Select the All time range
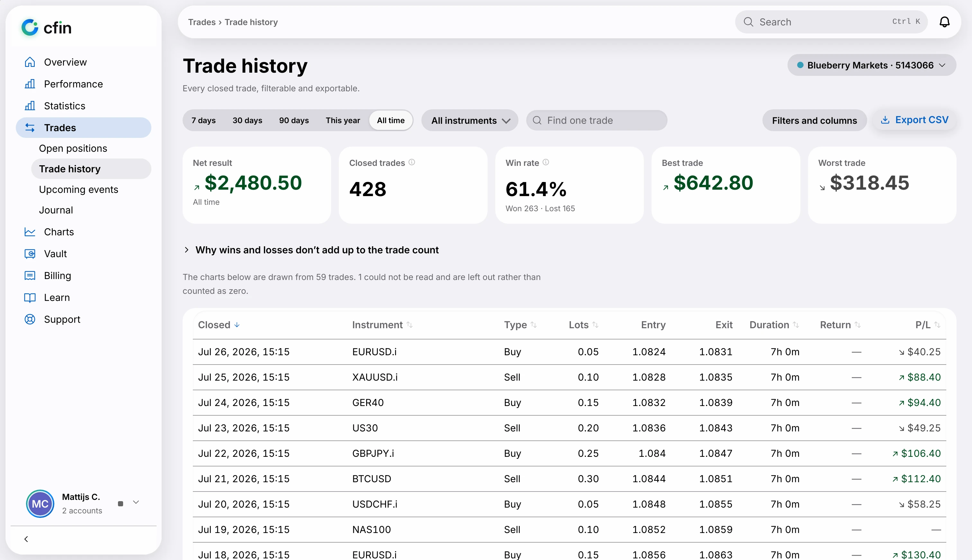Image resolution: width=972 pixels, height=560 pixels. (x=391, y=120)
